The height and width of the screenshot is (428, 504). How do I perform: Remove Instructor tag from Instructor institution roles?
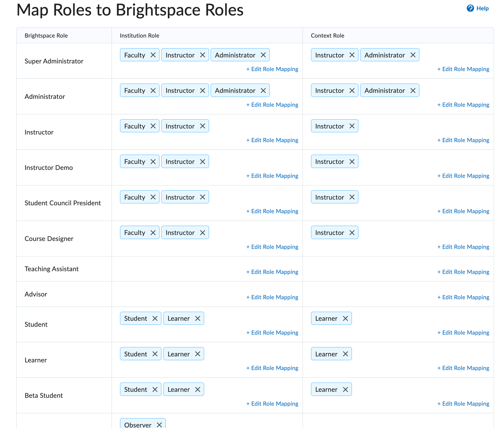[x=202, y=126]
